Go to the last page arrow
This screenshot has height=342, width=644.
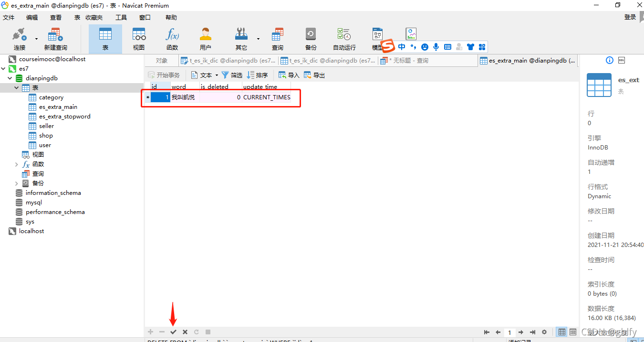tap(532, 332)
